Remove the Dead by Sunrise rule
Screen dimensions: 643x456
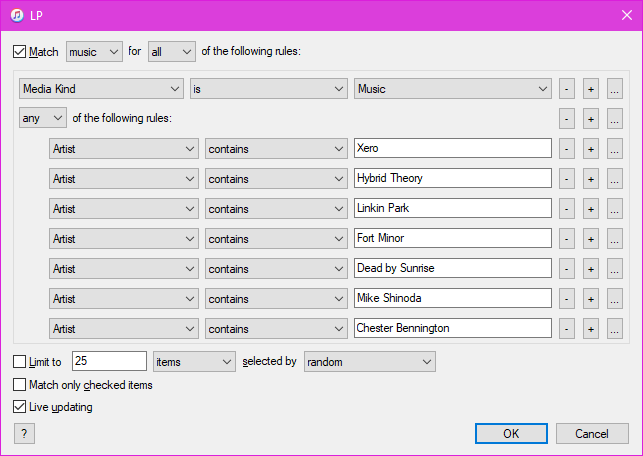pyautogui.click(x=567, y=268)
